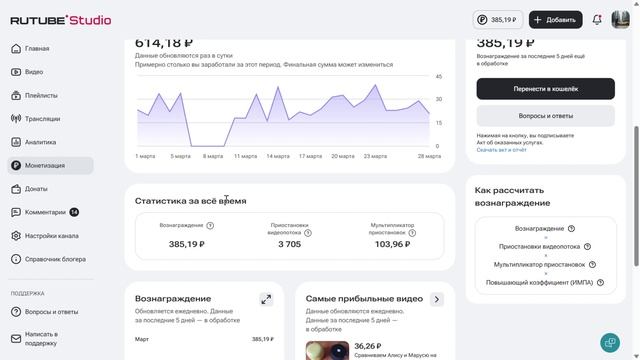Open Трансляции section
This screenshot has height=360, width=640.
(x=42, y=119)
